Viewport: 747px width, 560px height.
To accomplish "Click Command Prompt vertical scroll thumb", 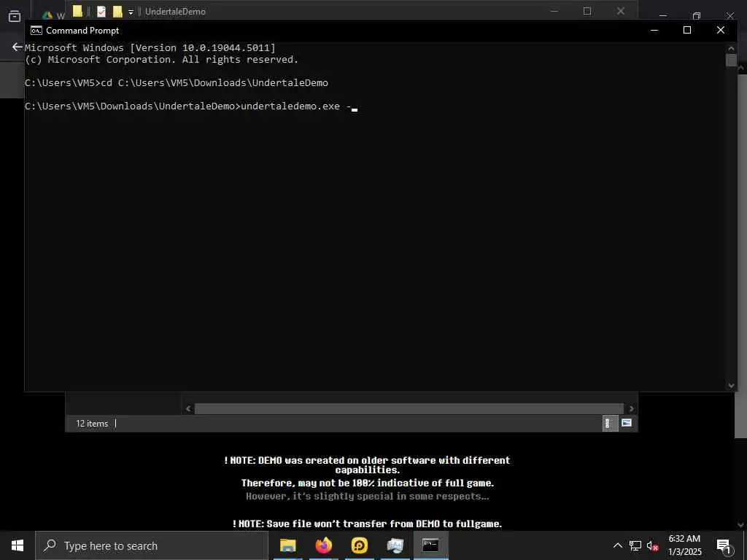I will pos(731,60).
